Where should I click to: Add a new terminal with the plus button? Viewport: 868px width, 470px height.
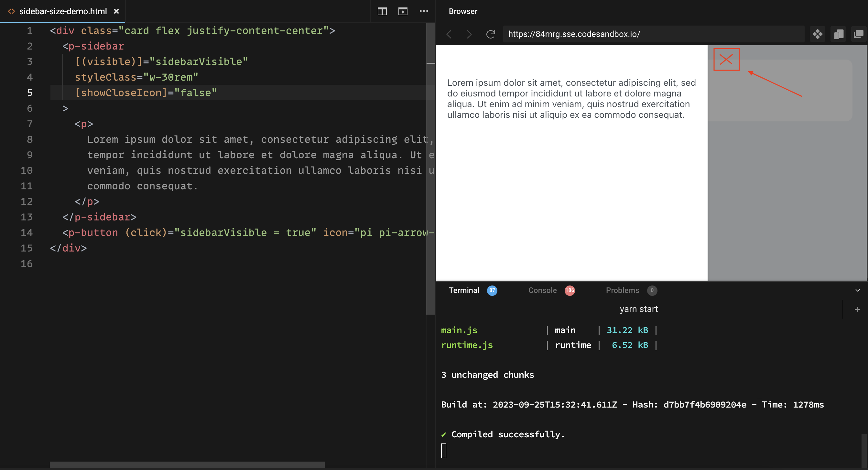857,309
